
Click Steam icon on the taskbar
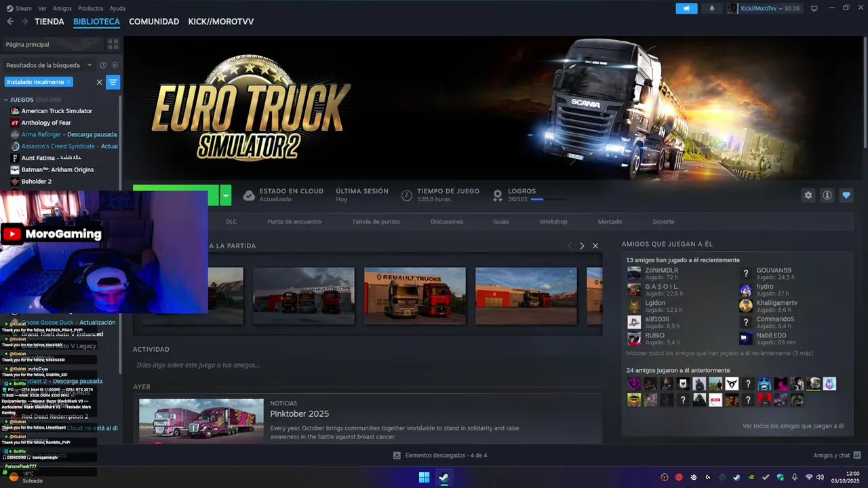tap(443, 477)
